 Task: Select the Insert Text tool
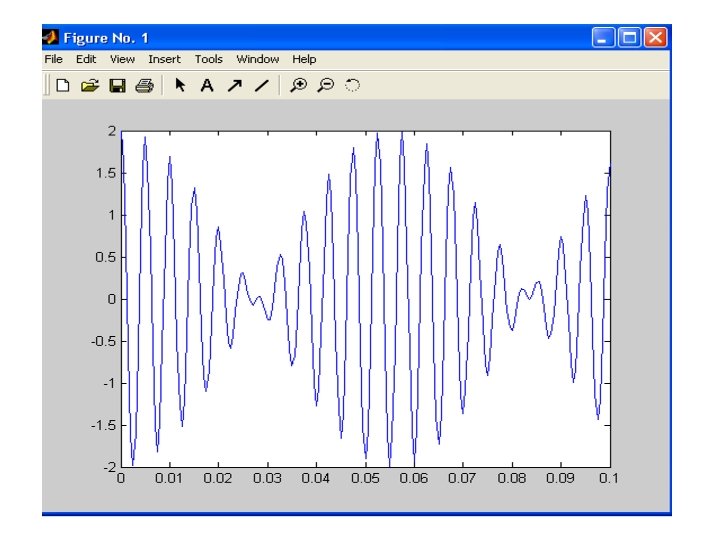coord(207,85)
